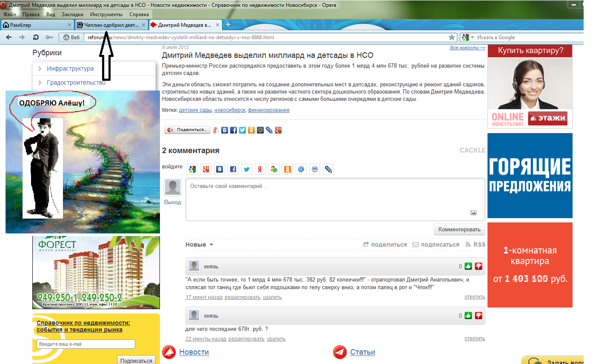610x364 pixels.
Task: Submit comment with Комментировать button
Action: pos(459,230)
